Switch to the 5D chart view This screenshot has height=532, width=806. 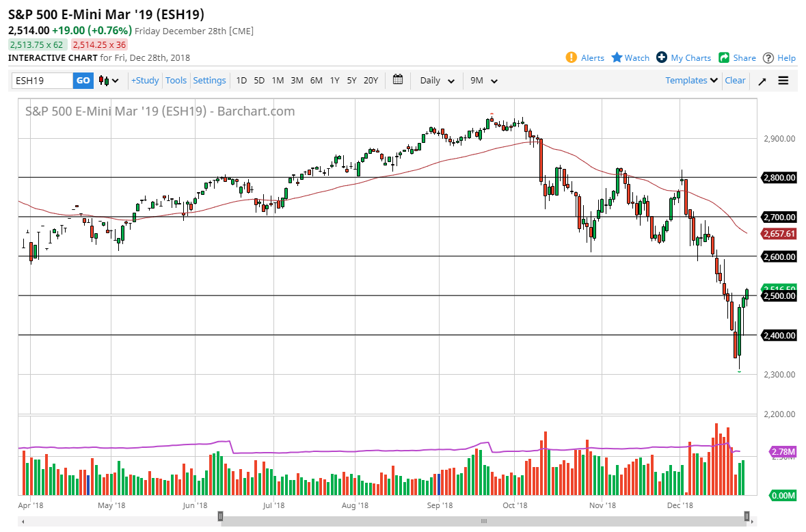pos(259,80)
